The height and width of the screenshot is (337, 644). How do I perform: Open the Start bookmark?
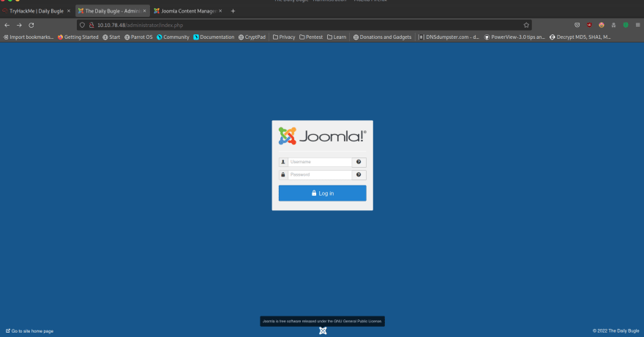tap(111, 37)
